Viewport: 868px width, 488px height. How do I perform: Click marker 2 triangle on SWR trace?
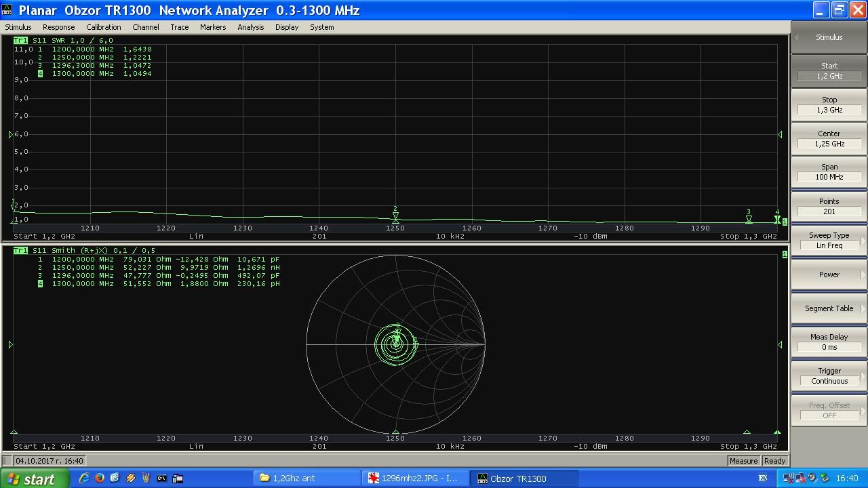coord(395,216)
